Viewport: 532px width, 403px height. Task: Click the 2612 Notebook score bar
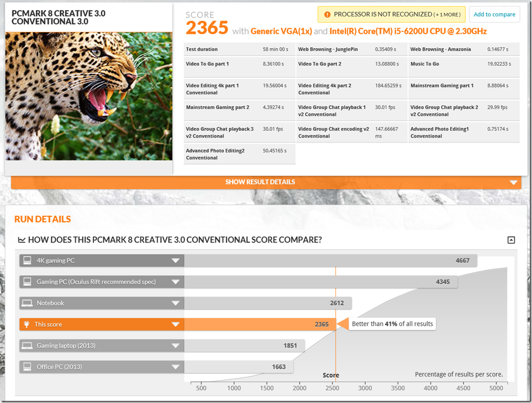coord(268,303)
